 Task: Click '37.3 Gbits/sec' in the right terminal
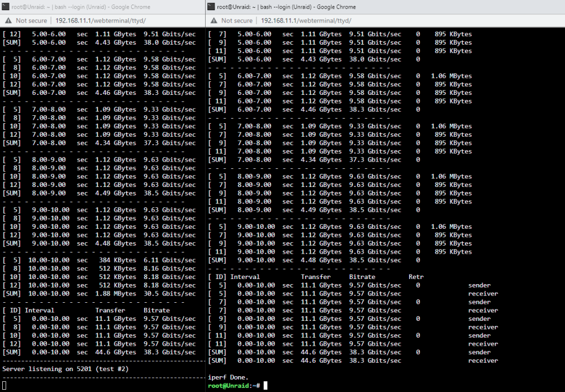375,160
